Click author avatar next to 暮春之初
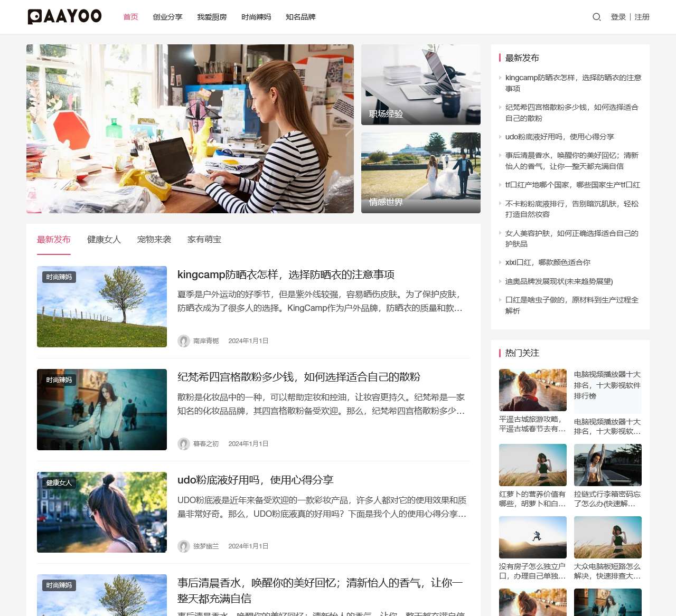 click(184, 444)
